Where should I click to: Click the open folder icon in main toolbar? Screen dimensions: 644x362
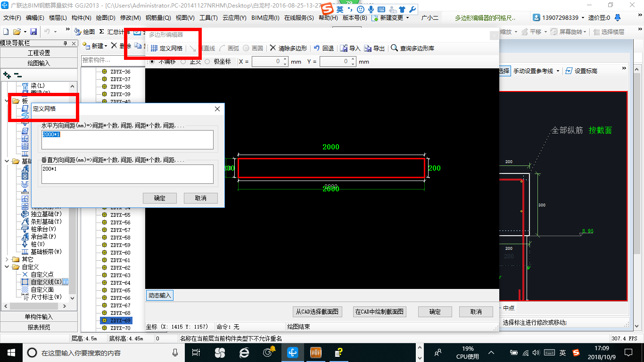click(17, 32)
